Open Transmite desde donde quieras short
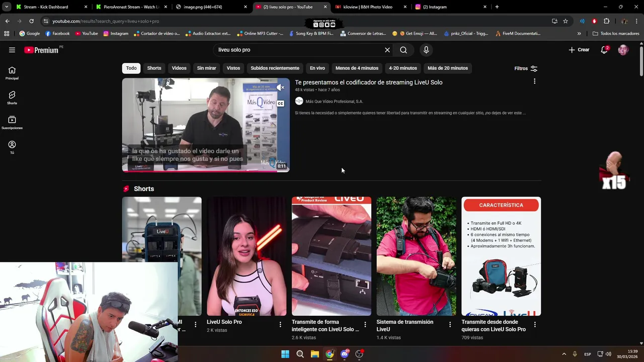The width and height of the screenshot is (644, 362). (x=501, y=256)
